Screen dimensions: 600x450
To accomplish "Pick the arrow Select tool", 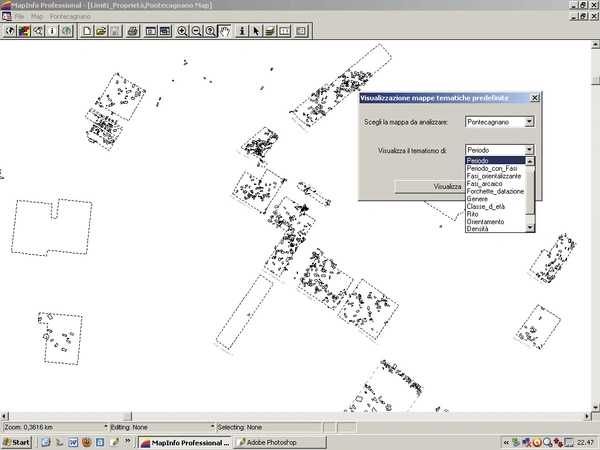I will pyautogui.click(x=257, y=31).
